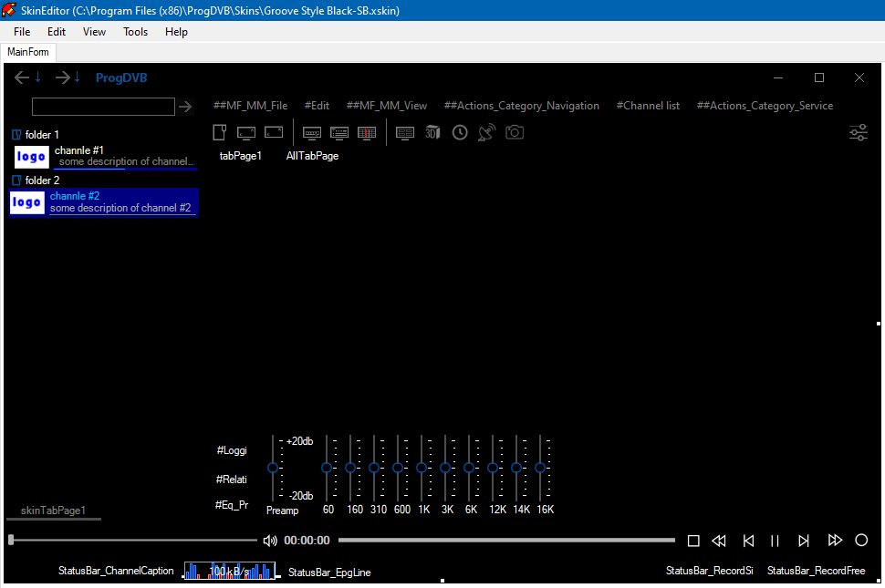Screen dimensions: 885x588
Task: Click the rewind double-arrow button
Action: (x=719, y=541)
